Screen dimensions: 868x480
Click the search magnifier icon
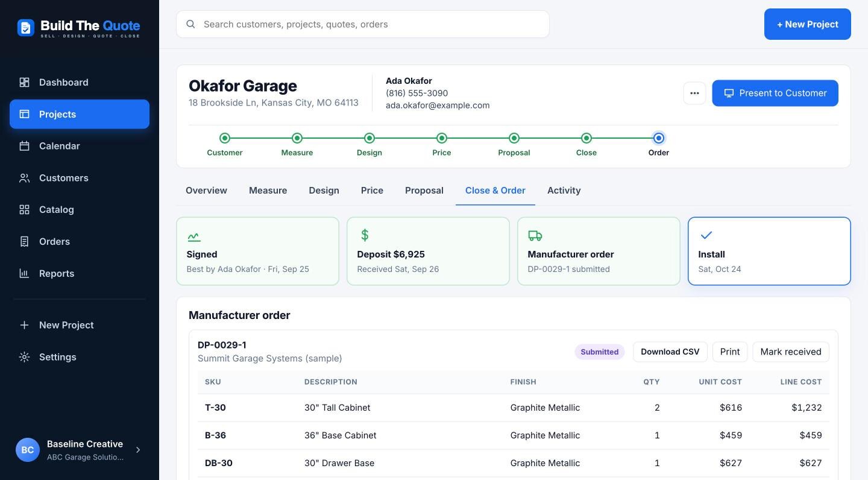click(x=190, y=24)
